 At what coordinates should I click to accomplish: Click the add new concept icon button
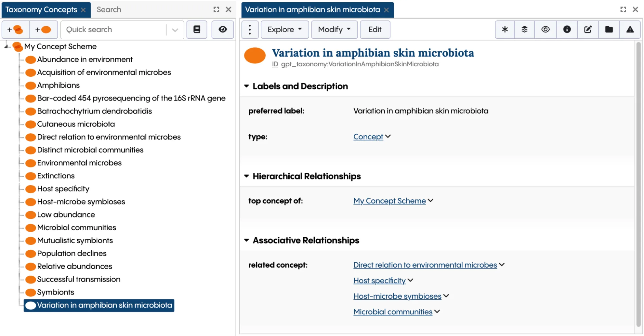coord(43,30)
